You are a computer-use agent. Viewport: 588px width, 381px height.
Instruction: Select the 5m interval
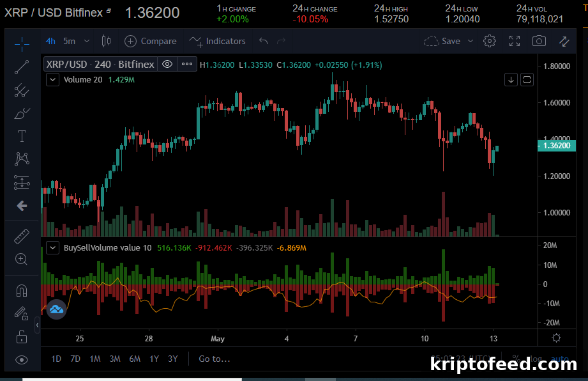coord(69,42)
